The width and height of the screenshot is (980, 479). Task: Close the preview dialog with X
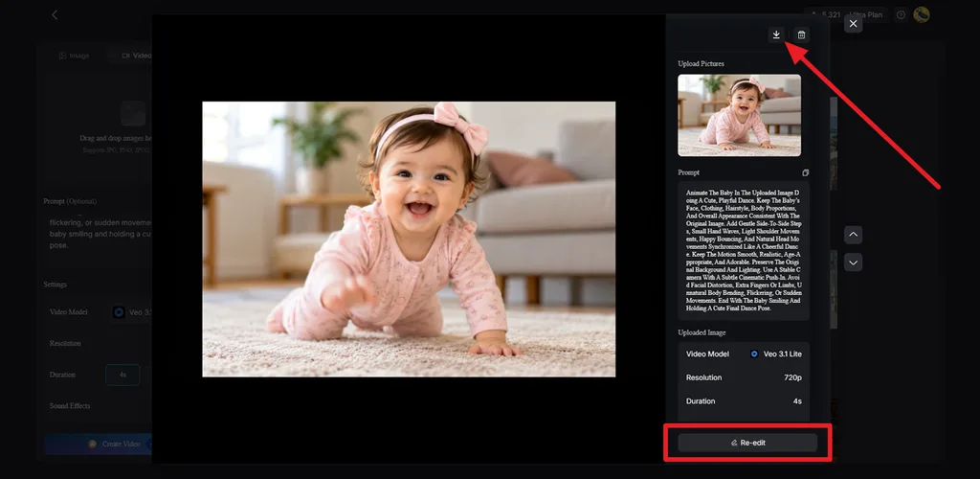click(853, 24)
